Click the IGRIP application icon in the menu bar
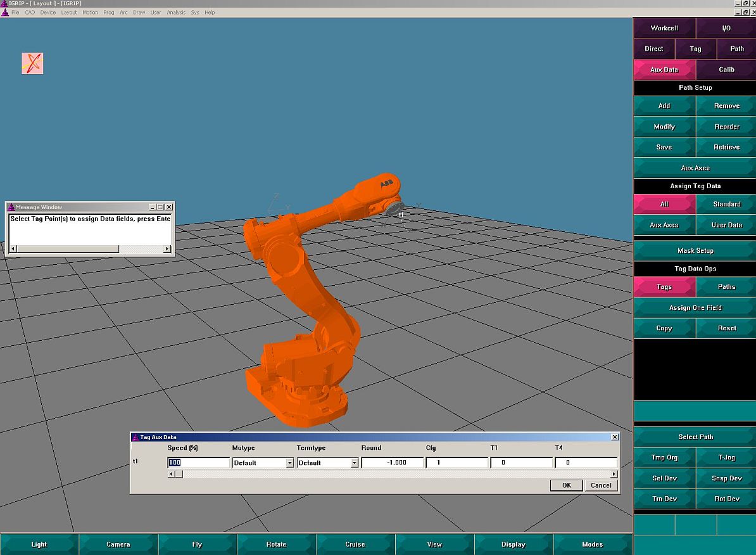 click(5, 13)
